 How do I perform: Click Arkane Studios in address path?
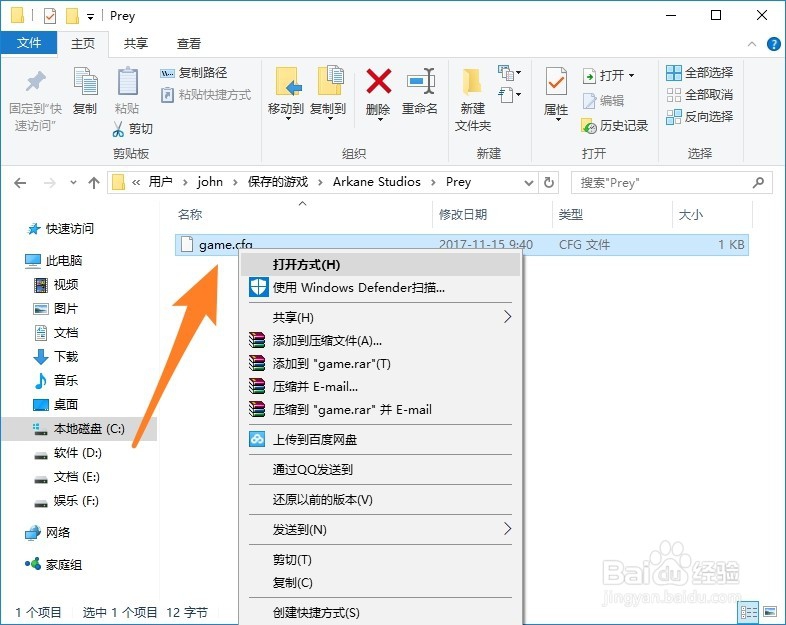point(376,182)
